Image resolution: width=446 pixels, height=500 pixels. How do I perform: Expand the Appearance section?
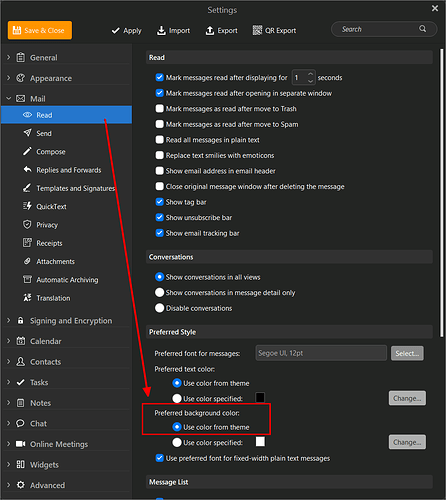pyautogui.click(x=8, y=78)
